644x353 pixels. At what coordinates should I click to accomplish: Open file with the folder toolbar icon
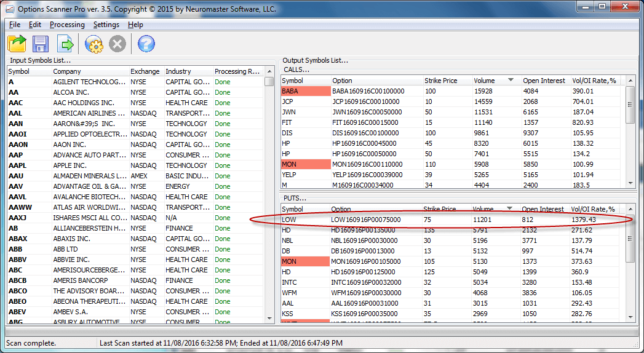point(17,44)
